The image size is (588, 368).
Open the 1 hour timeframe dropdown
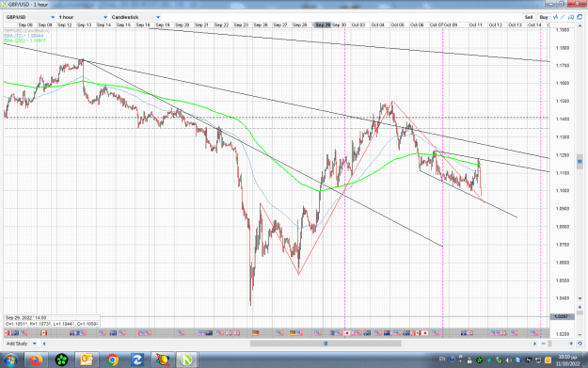point(83,17)
